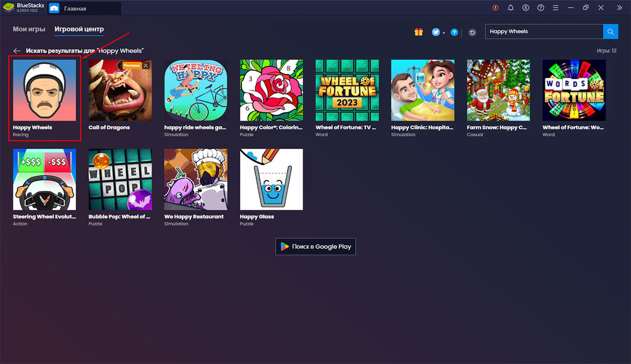Open the Farm Snow Santa thumbnail

pyautogui.click(x=498, y=90)
